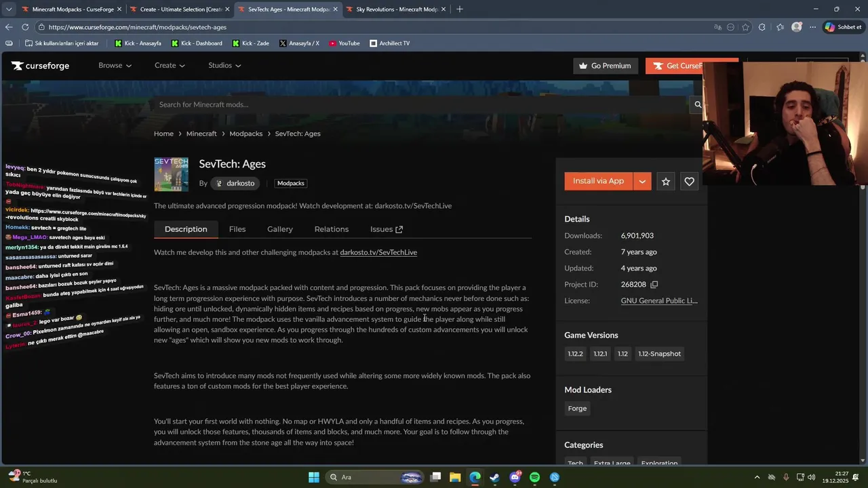Click the microphone tray icon
Viewport: 868px width, 488px height.
[786, 477]
